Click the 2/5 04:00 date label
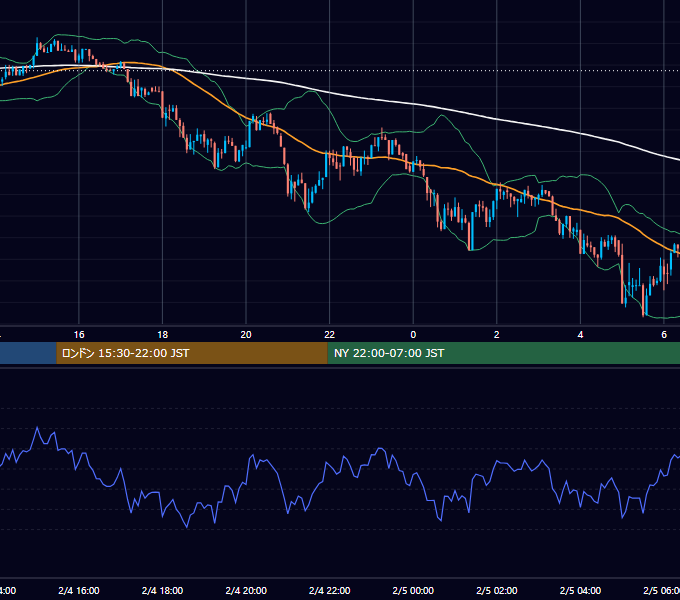 click(x=580, y=590)
